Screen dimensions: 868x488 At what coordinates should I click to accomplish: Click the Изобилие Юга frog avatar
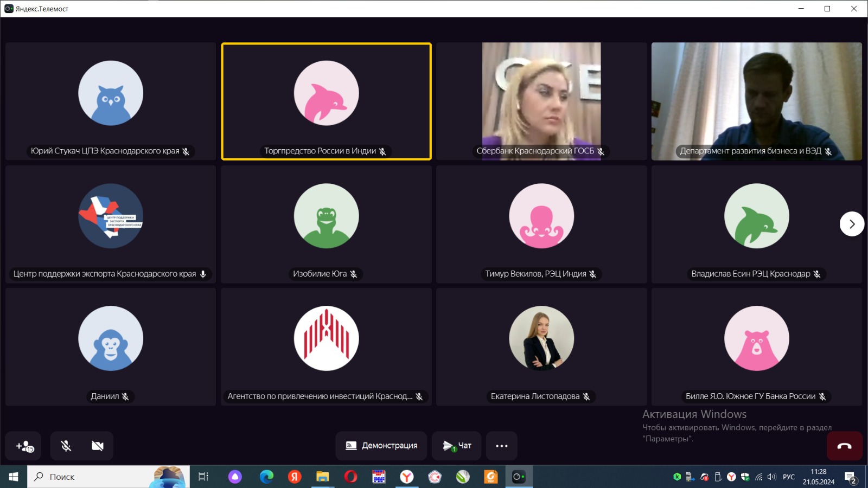pos(327,216)
